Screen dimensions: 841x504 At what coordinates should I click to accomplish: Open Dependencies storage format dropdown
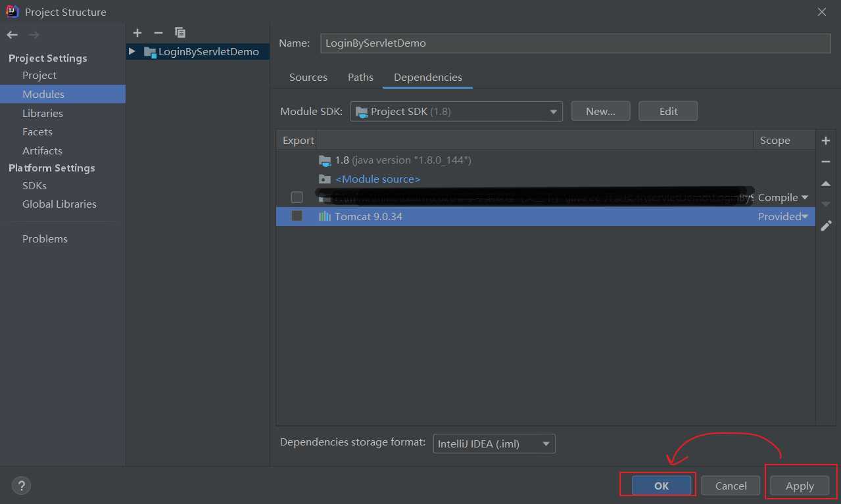point(494,444)
